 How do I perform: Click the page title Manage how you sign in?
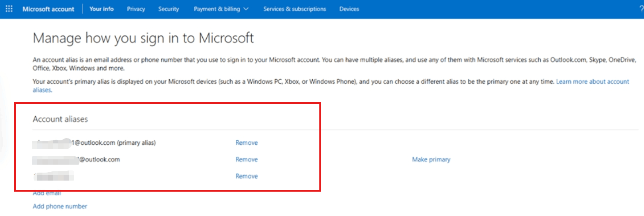pos(144,38)
